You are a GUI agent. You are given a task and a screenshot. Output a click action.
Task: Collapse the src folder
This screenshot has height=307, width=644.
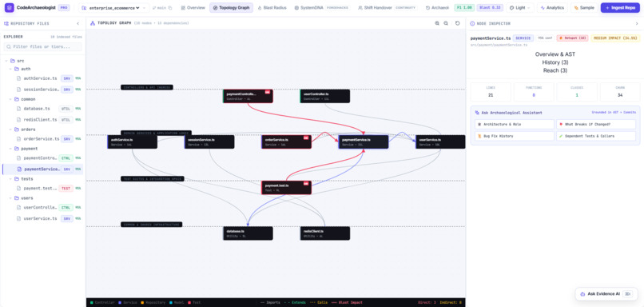coord(6,61)
